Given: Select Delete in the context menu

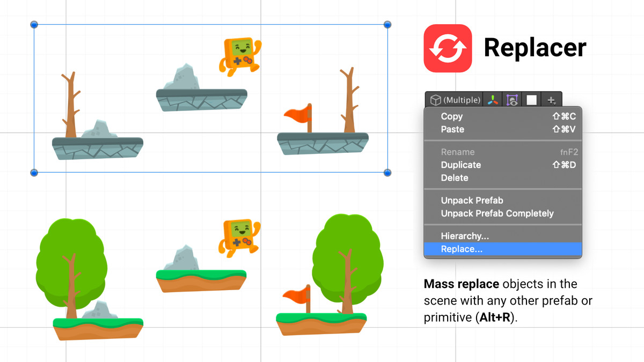Looking at the screenshot, I should point(503,178).
